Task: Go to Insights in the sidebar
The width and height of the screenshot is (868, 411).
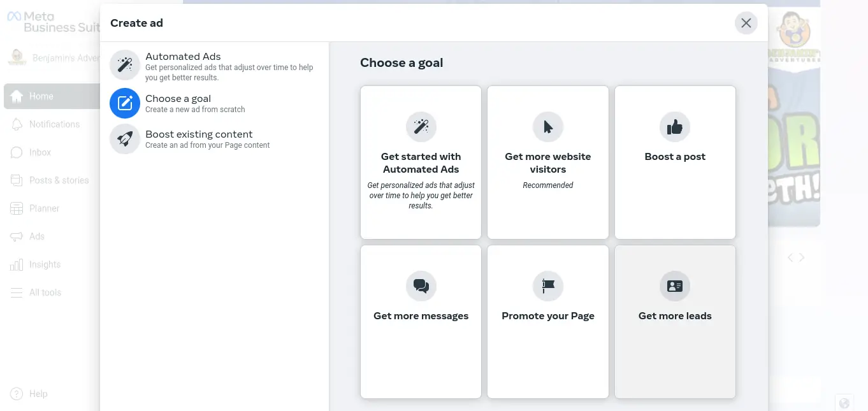Action: coord(45,264)
